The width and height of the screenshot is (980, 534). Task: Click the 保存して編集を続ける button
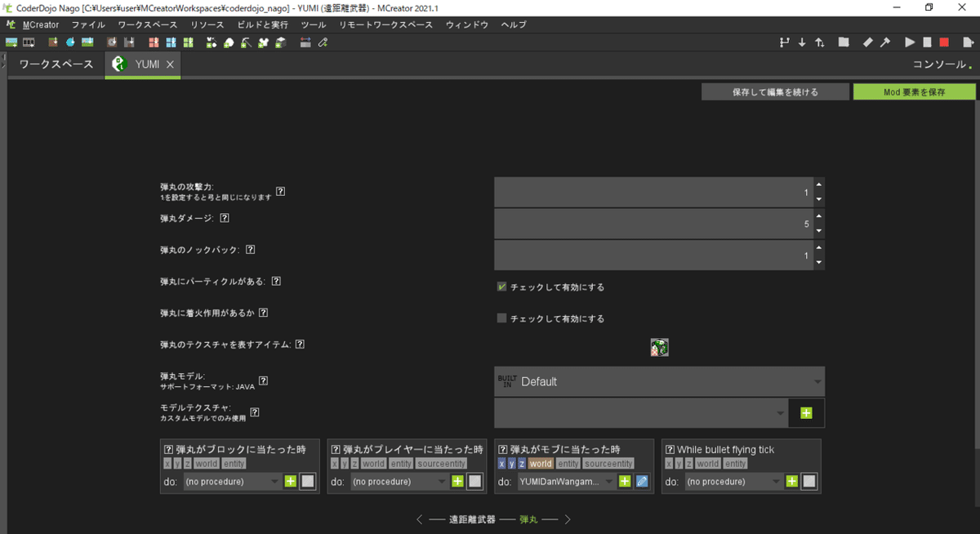pos(774,91)
